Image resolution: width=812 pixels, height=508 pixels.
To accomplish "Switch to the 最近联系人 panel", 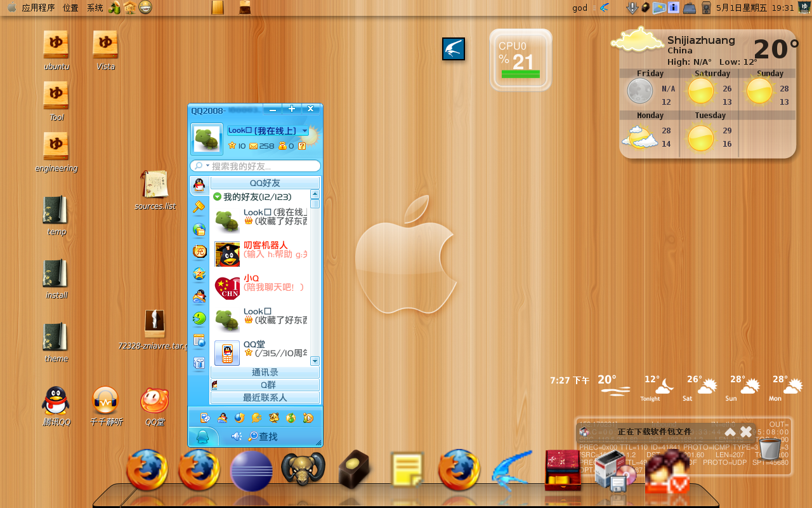I will [265, 398].
